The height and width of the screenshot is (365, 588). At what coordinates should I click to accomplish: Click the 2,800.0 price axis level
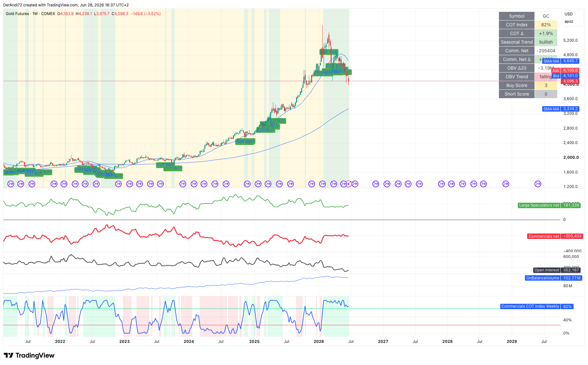pos(570,128)
